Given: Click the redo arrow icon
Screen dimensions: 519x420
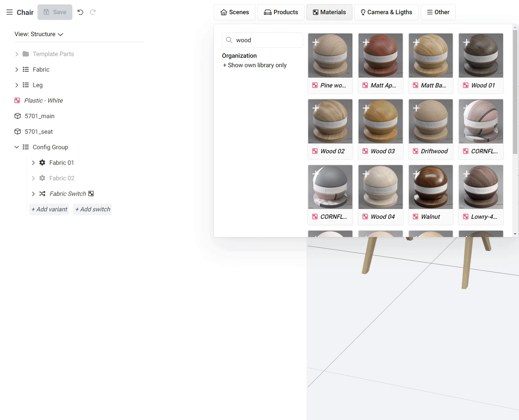Looking at the screenshot, I should [93, 12].
